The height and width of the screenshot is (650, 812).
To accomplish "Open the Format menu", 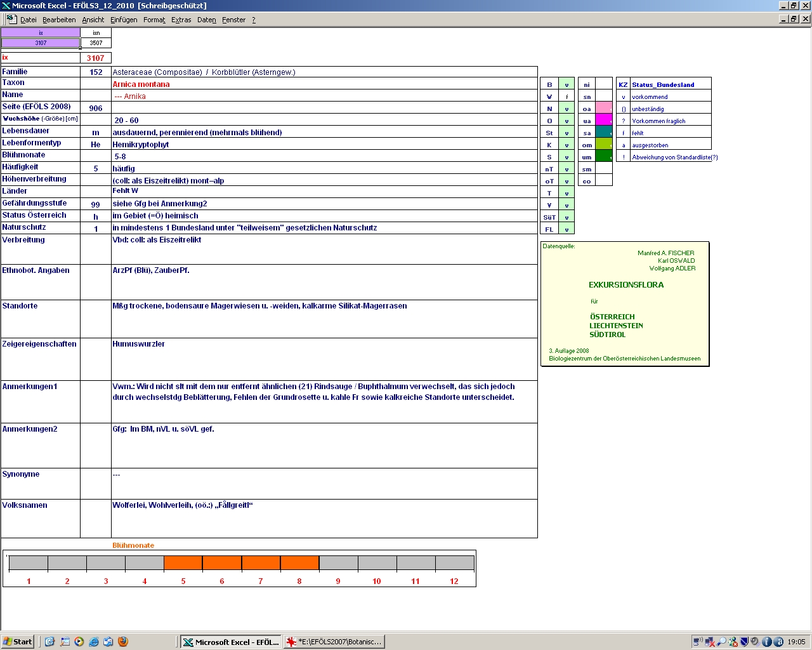I will click(x=154, y=20).
